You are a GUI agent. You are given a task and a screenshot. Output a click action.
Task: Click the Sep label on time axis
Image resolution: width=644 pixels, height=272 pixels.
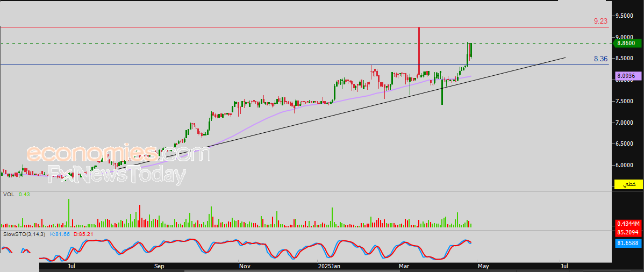pyautogui.click(x=159, y=266)
